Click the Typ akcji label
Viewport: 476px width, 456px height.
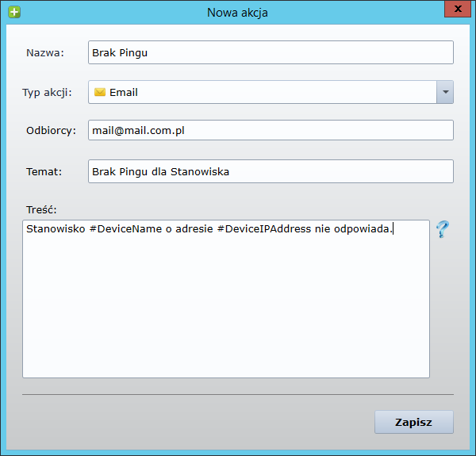click(47, 92)
